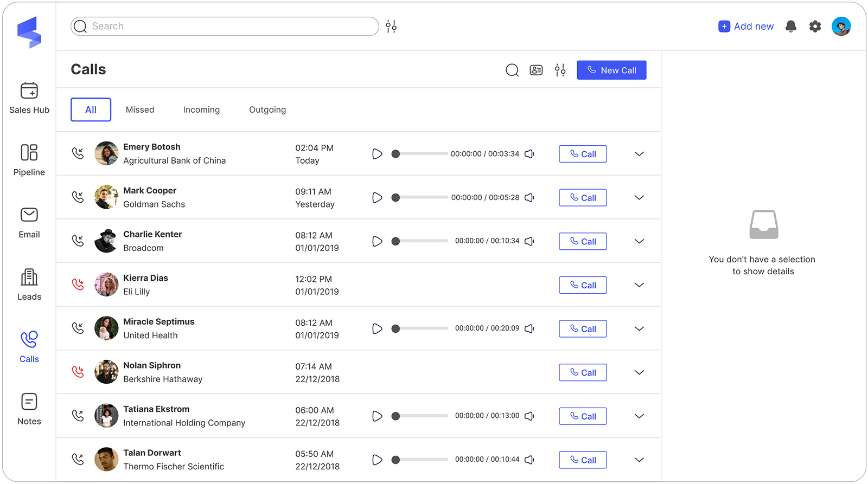Image resolution: width=868 pixels, height=484 pixels.
Task: Click Miracle Septimus recording progress slider
Action: tap(420, 328)
